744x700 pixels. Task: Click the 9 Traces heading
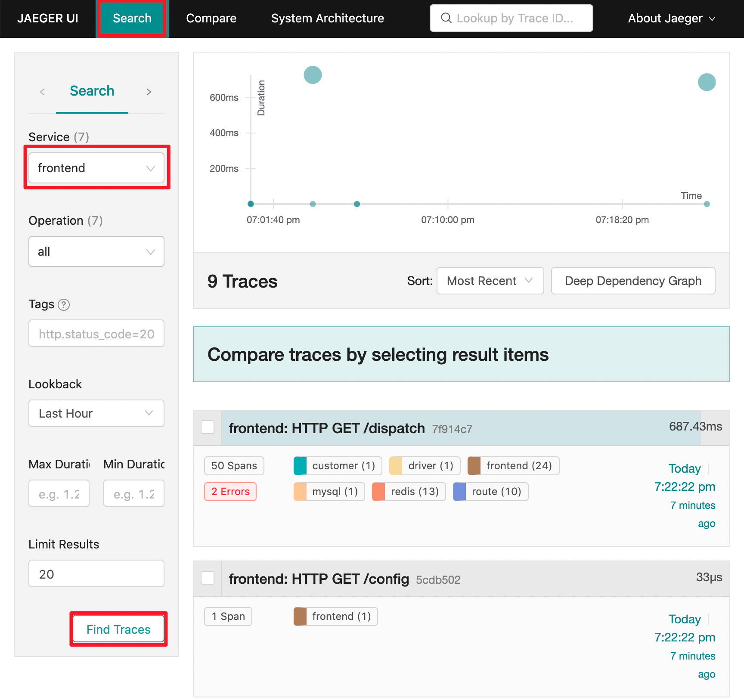click(x=242, y=282)
